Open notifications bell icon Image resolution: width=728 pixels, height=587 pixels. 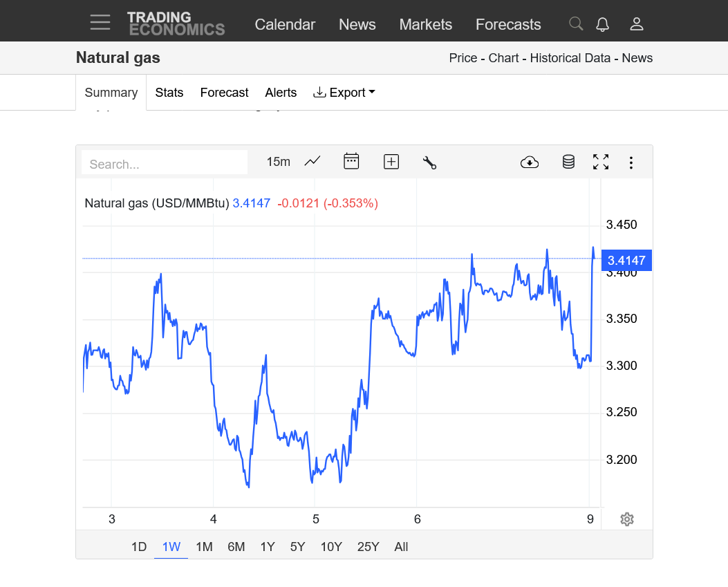(x=603, y=24)
